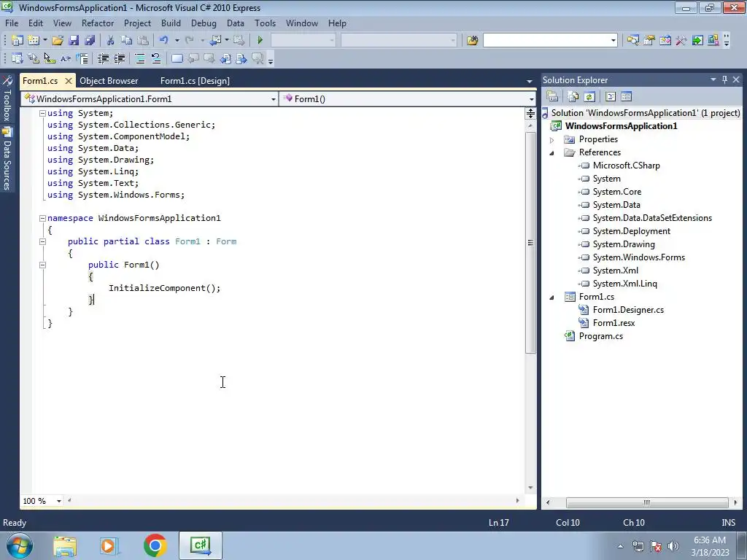Collapse the Form1.cs tree node
The image size is (747, 560).
551,297
